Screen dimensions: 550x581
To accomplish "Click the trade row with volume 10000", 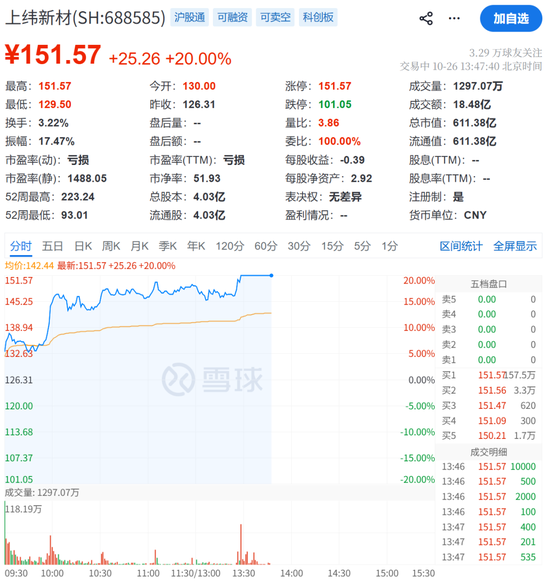I will click(488, 467).
